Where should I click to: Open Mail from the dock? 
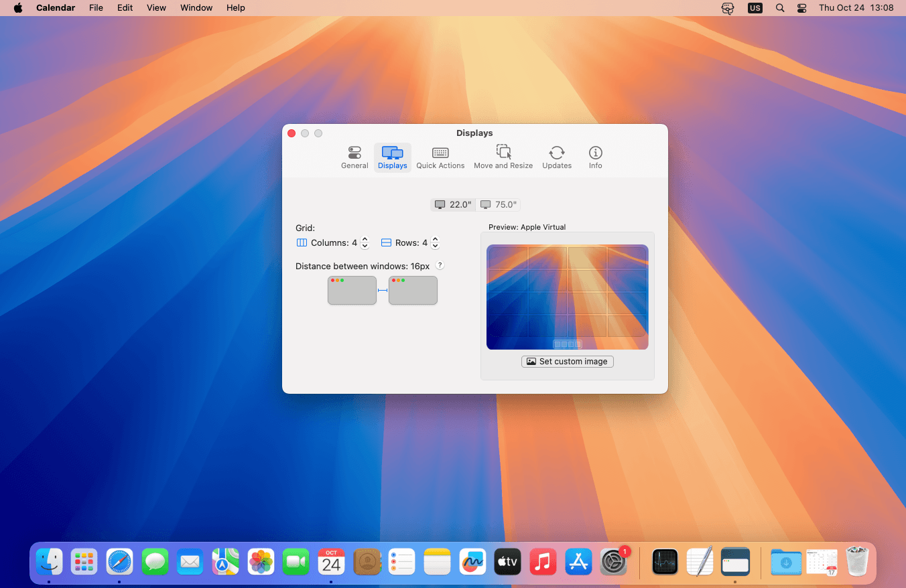(190, 562)
